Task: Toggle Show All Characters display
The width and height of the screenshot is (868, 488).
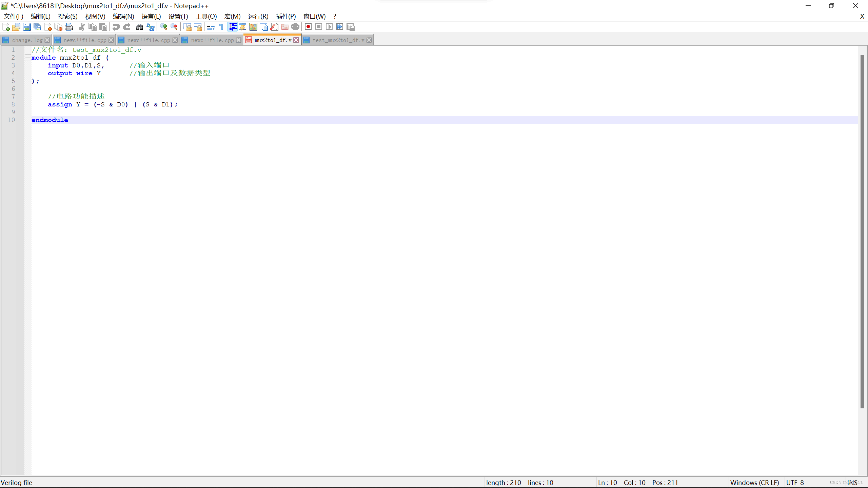Action: 221,26
